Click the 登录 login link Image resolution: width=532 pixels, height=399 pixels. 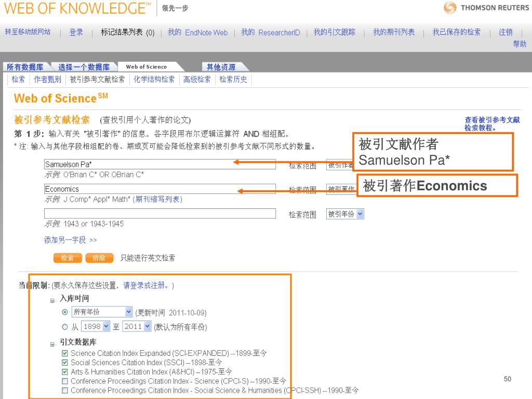76,32
